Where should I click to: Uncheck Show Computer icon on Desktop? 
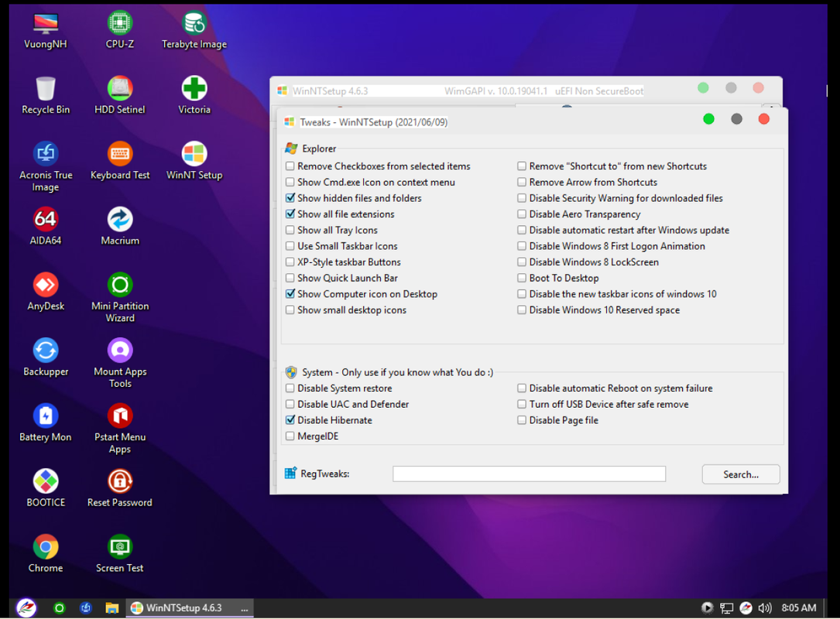290,294
